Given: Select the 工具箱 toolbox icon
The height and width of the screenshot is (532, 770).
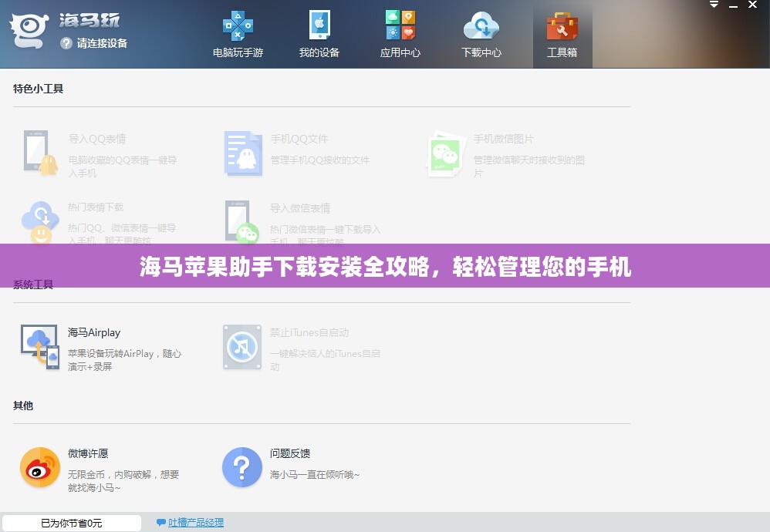Looking at the screenshot, I should click(x=562, y=26).
